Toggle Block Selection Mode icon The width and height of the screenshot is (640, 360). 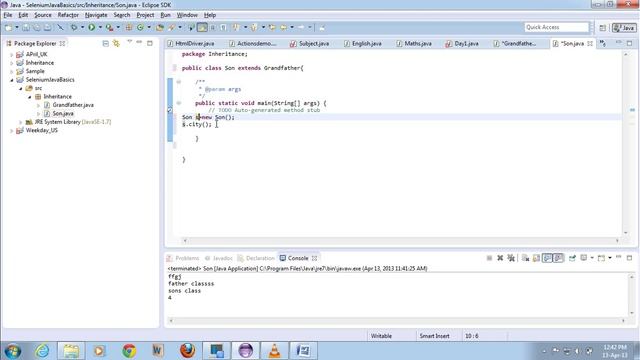tap(213, 27)
